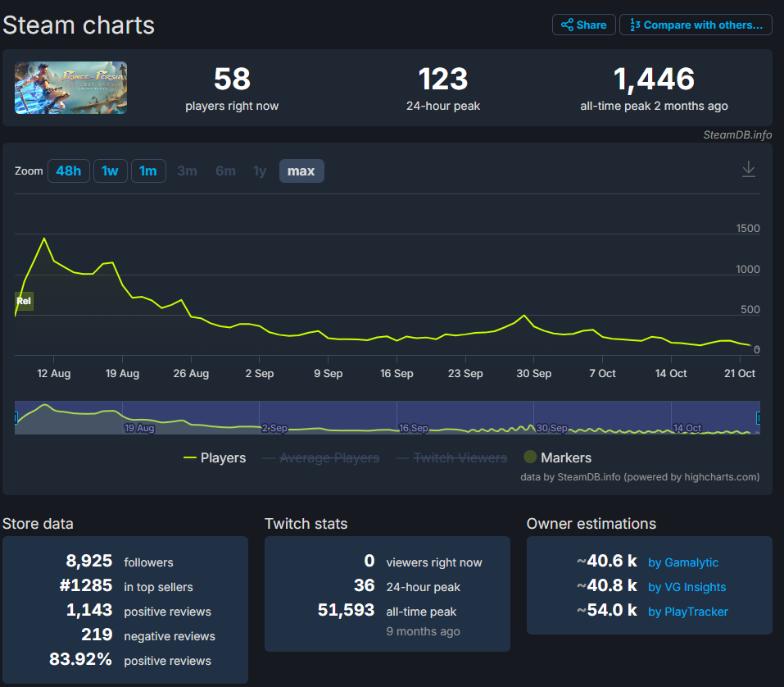Open the VG Insights estimate link
Viewport: 784px width, 687px height.
pyautogui.click(x=687, y=587)
